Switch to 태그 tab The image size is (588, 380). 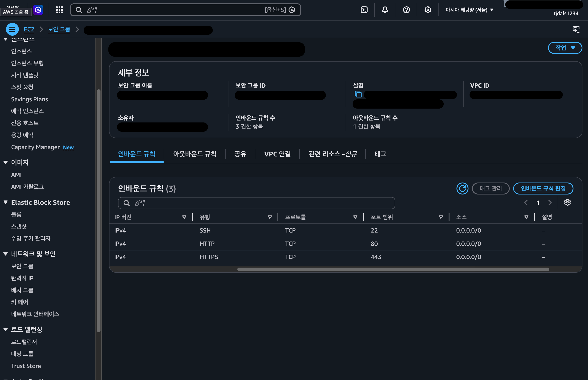[x=380, y=154]
